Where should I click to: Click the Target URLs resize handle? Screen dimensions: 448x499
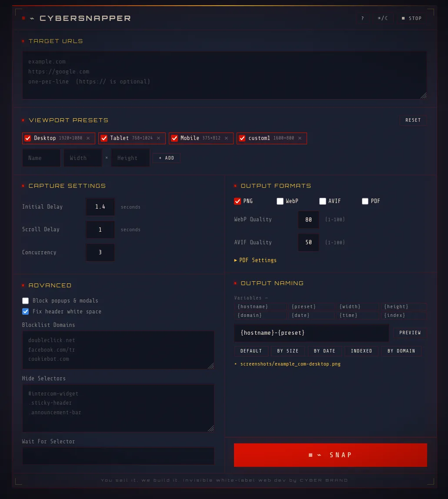click(x=424, y=96)
